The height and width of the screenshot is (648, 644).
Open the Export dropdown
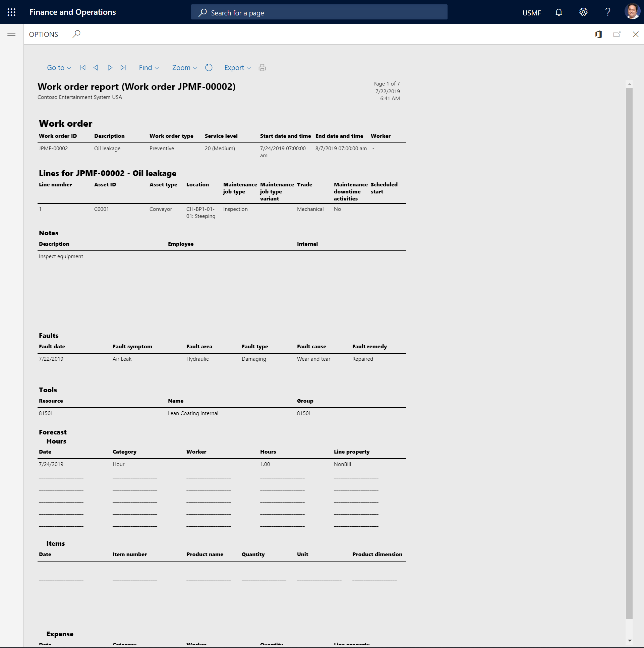[237, 68]
